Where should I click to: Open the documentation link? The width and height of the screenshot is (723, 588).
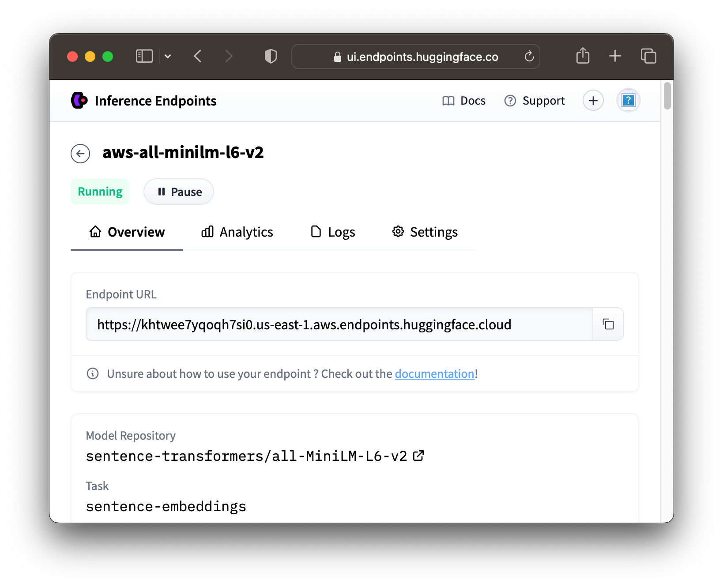(x=434, y=373)
